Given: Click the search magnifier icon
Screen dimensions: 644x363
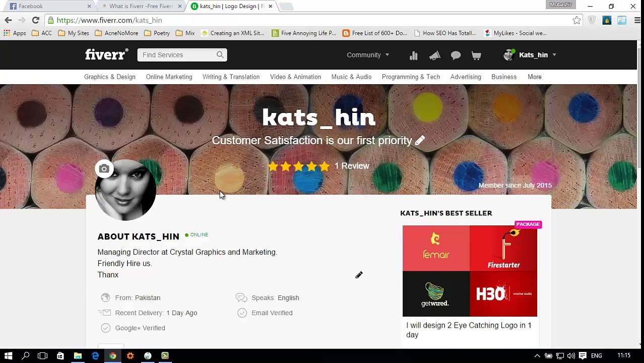Looking at the screenshot, I should pyautogui.click(x=220, y=54).
